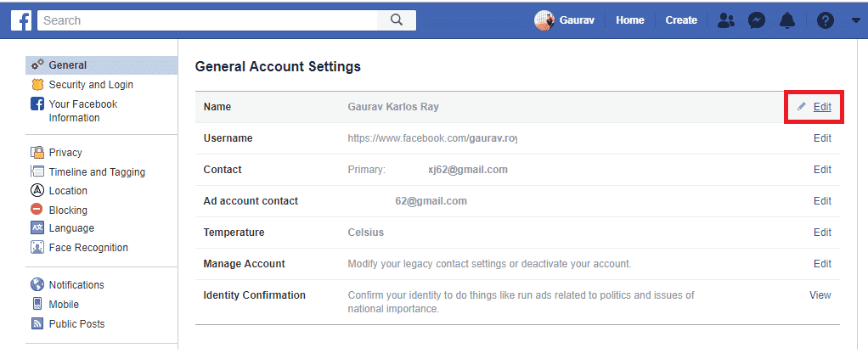View Identity Confirmation details

[820, 295]
